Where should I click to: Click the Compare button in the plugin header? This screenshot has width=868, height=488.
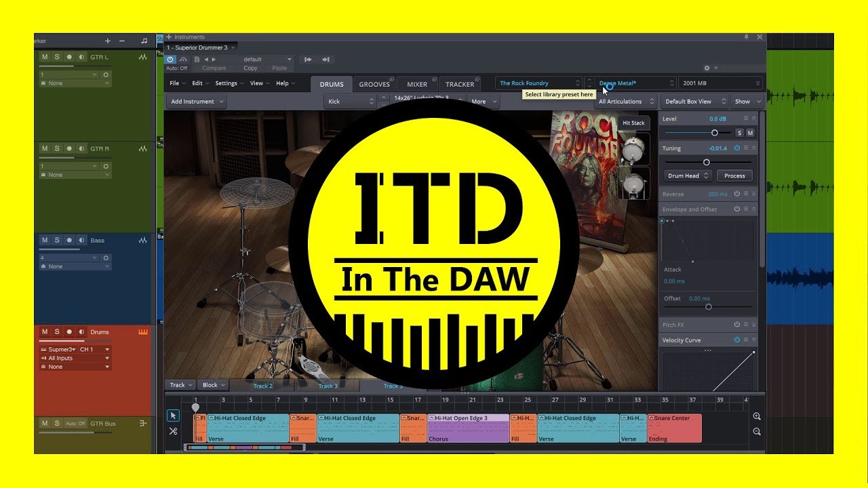coord(214,68)
